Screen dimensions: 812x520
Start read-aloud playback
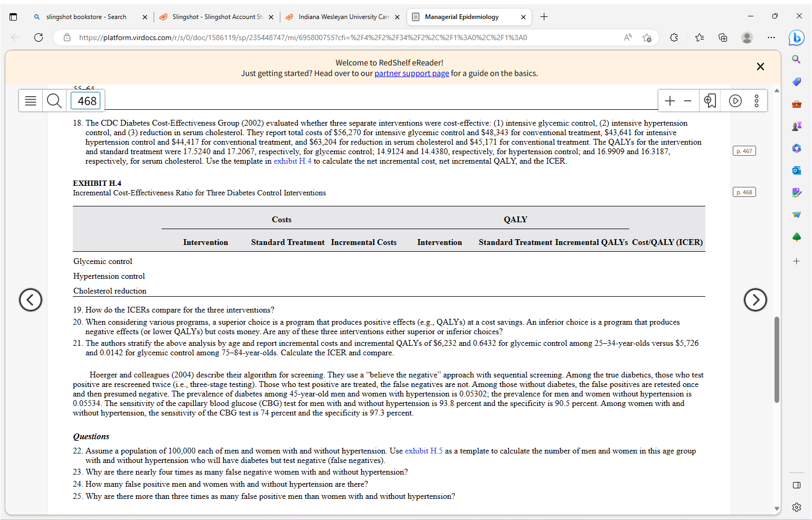[x=735, y=101]
